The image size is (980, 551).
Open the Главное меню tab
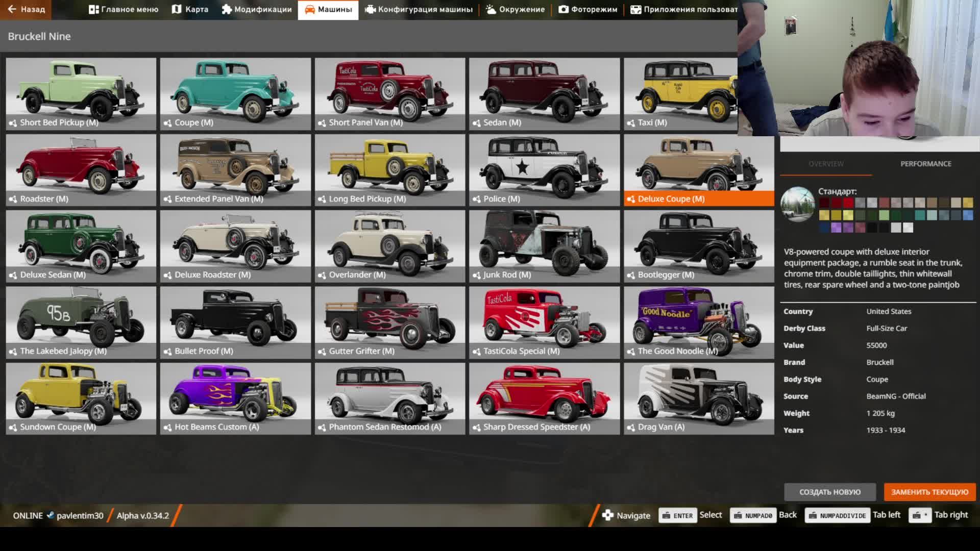pyautogui.click(x=123, y=9)
